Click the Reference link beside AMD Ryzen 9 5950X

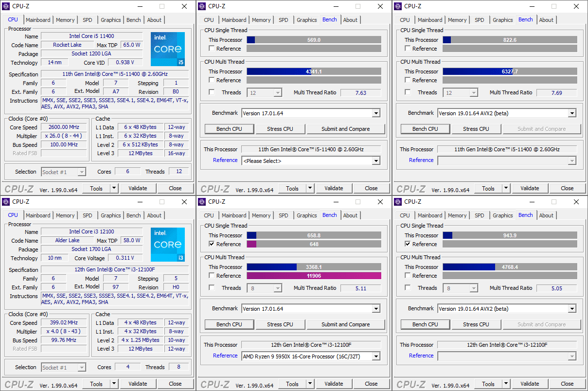[225, 355]
